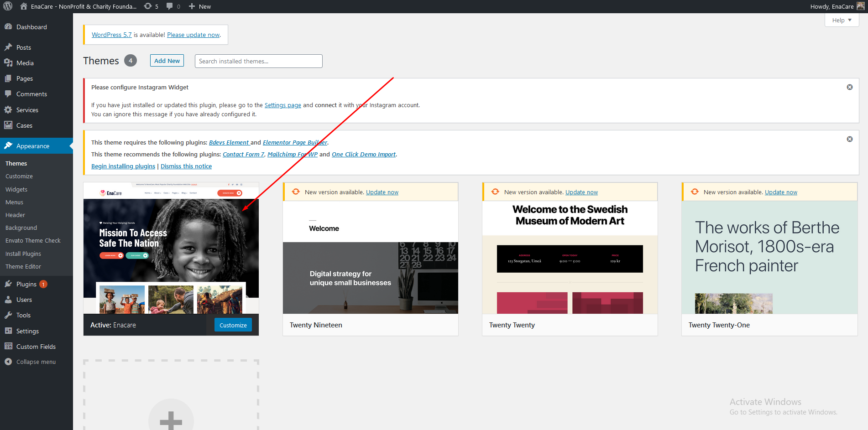This screenshot has width=868, height=430.
Task: Open the Menus submenu item
Action: (x=14, y=202)
